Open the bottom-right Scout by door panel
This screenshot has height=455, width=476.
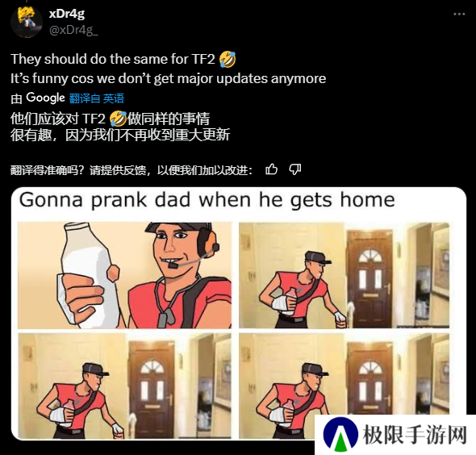pyautogui.click(x=344, y=386)
